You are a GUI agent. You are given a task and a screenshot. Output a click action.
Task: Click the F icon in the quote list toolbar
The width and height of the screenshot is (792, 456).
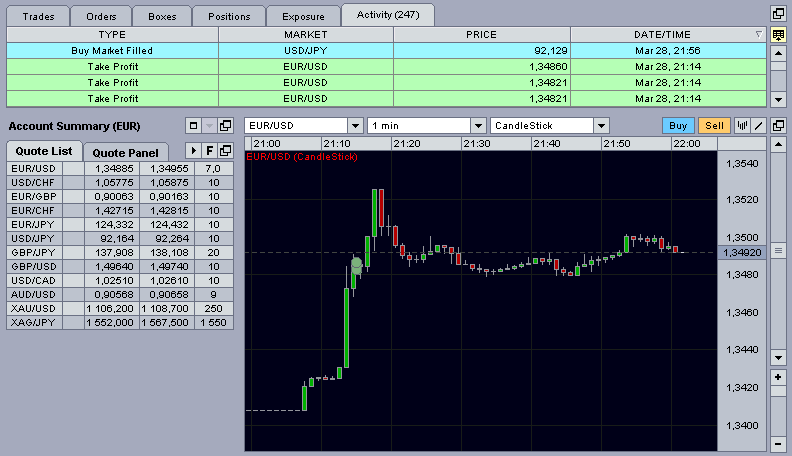(210, 150)
